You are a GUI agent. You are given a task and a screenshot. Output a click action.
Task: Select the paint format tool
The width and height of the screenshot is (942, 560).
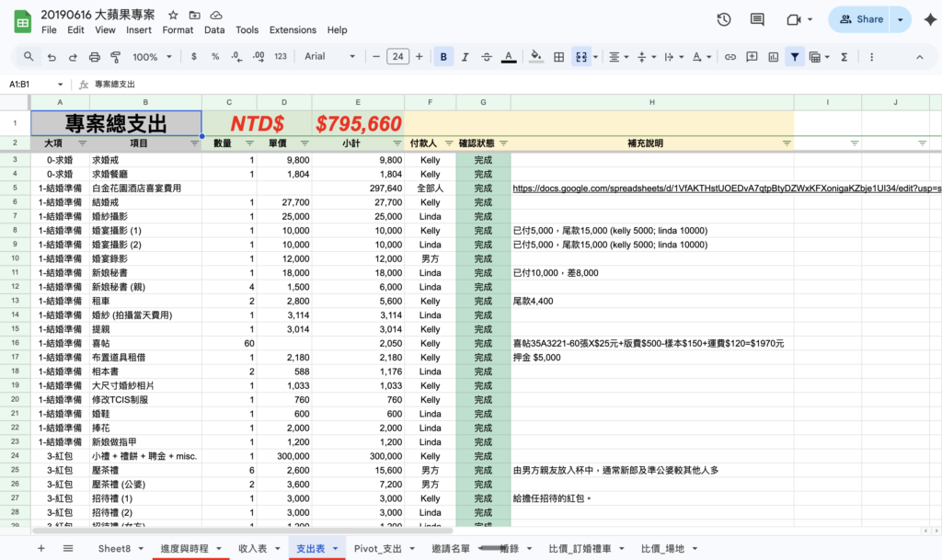pos(116,57)
